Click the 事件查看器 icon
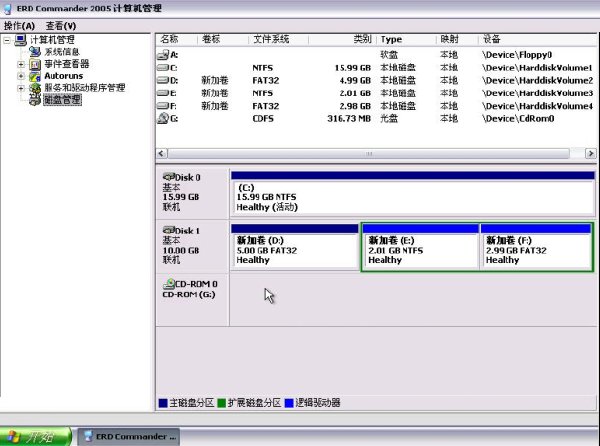 tap(35, 64)
